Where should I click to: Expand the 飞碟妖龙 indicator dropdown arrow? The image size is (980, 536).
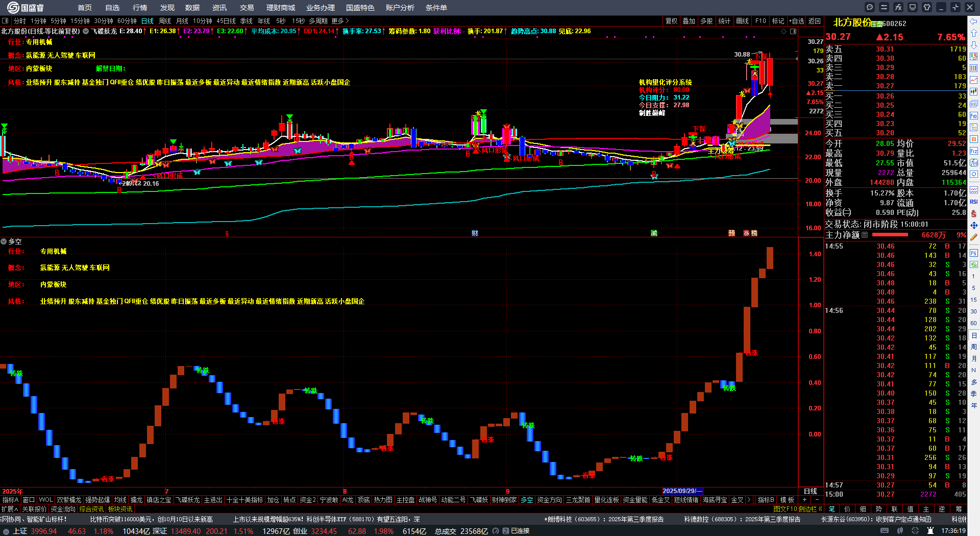click(x=86, y=31)
